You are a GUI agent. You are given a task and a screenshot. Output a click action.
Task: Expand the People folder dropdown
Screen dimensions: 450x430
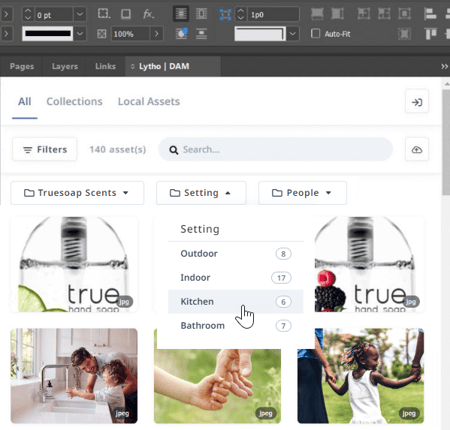pyautogui.click(x=302, y=193)
